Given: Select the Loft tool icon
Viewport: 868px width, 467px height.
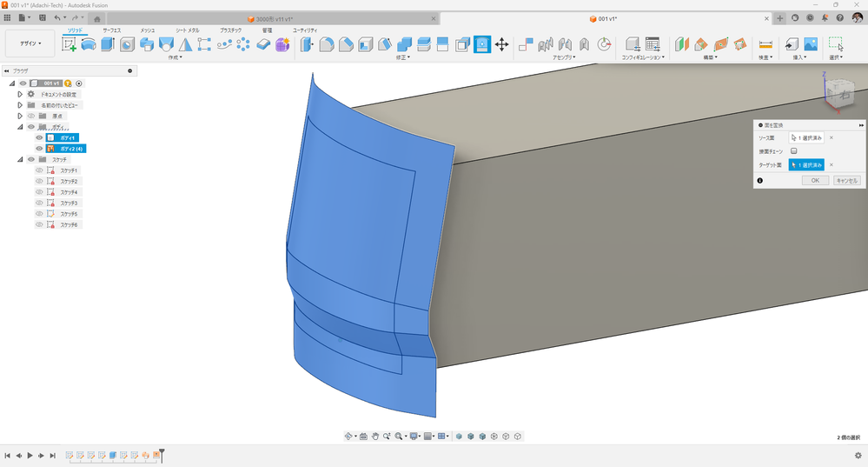Looking at the screenshot, I should (166, 44).
